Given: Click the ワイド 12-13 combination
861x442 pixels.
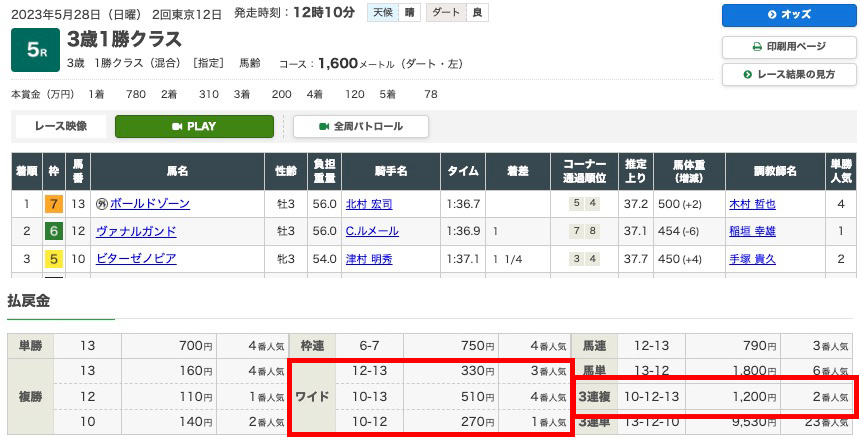Looking at the screenshot, I should click(x=369, y=371).
